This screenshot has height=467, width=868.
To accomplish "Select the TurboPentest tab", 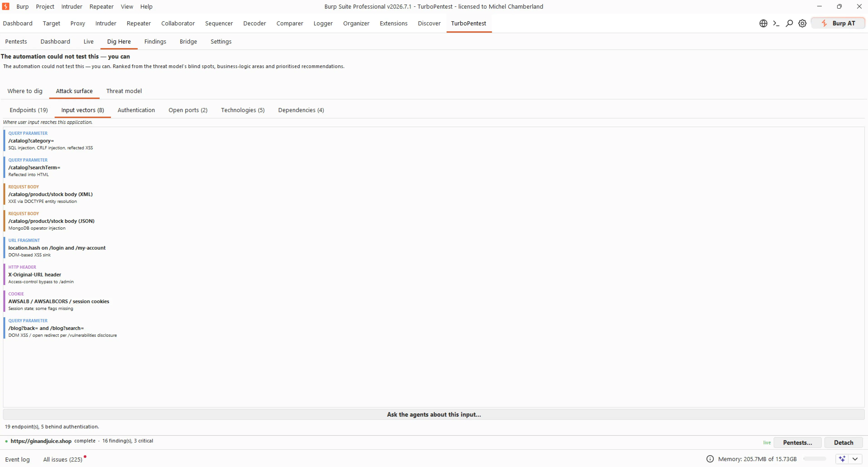I will pos(469,23).
